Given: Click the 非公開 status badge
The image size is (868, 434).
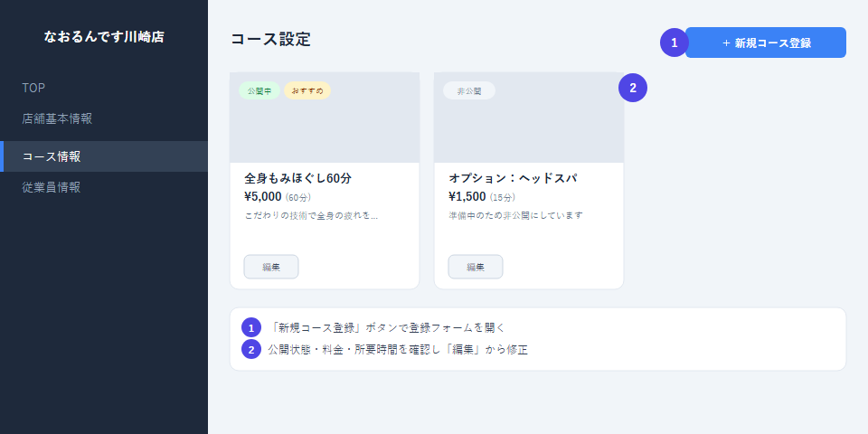Looking at the screenshot, I should click(x=469, y=90).
